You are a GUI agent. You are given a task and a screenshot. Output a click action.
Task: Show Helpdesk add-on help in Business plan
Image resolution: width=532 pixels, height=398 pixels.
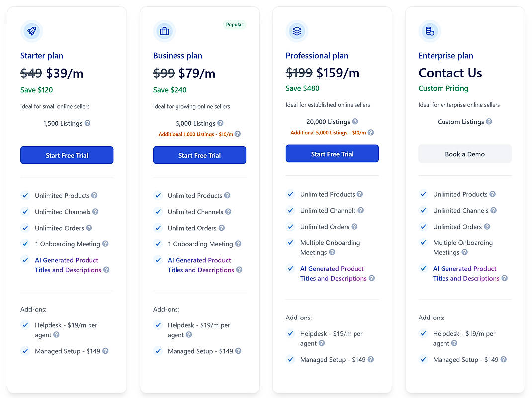189,334
